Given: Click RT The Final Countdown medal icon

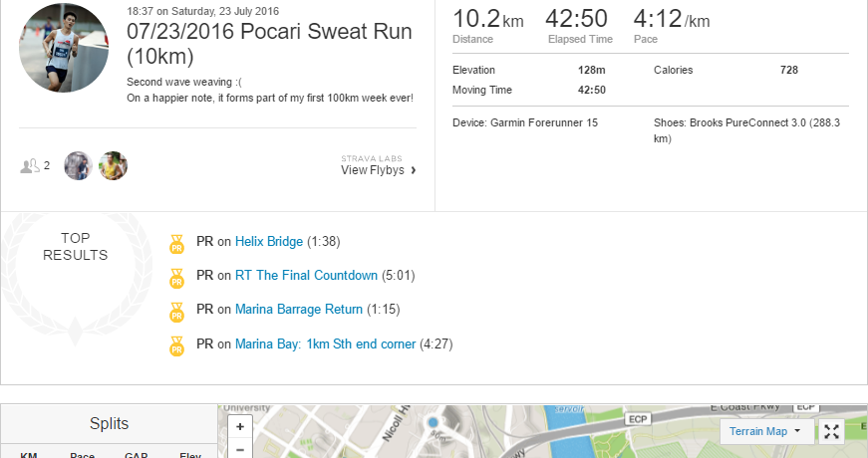Looking at the screenshot, I should 177,277.
